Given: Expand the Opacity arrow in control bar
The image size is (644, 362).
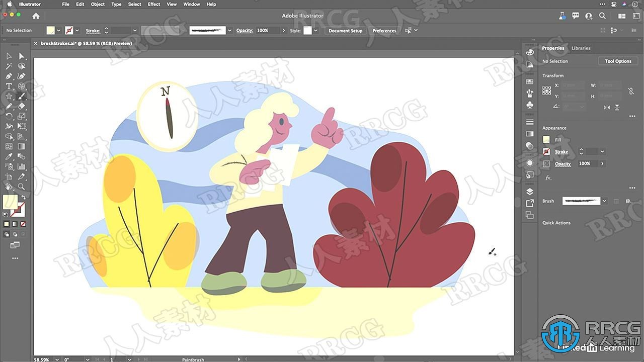Looking at the screenshot, I should coord(284,31).
